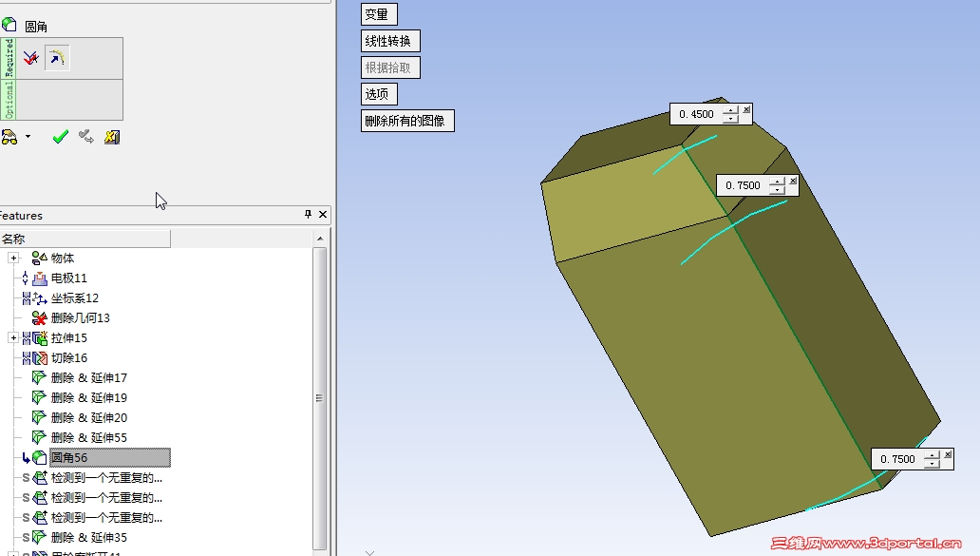Cancel the fillet with the yellow X icon

click(112, 137)
